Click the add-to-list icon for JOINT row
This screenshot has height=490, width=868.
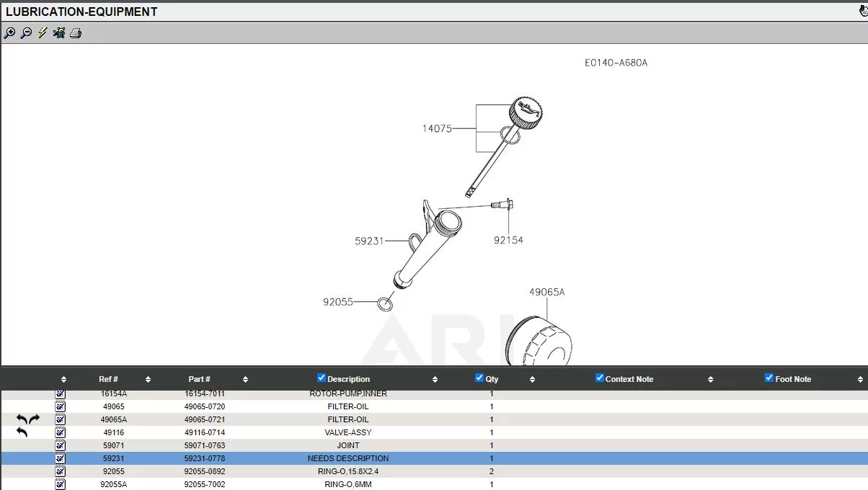point(61,445)
